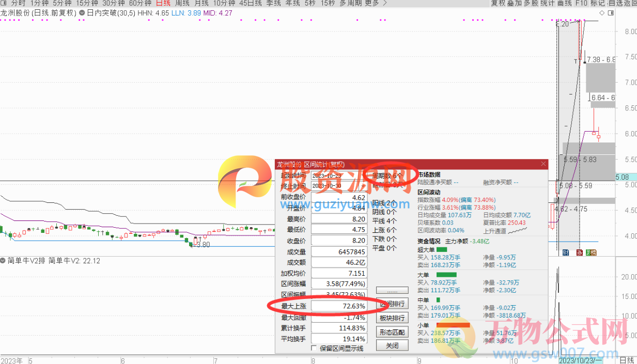
Task: Click the panel layout icon before 分时
Action: click(3, 3)
